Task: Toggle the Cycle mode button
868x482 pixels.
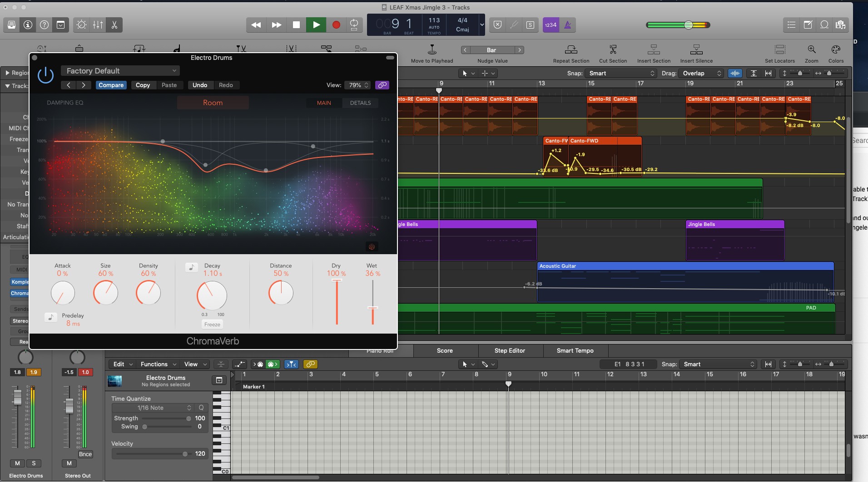Action: (354, 25)
